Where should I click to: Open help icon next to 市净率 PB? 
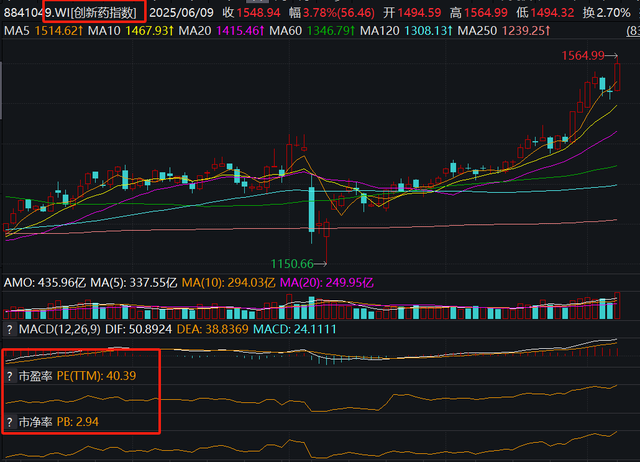10,422
